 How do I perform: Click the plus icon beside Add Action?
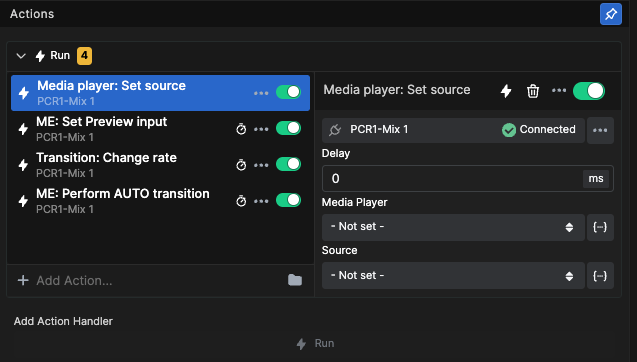point(23,280)
